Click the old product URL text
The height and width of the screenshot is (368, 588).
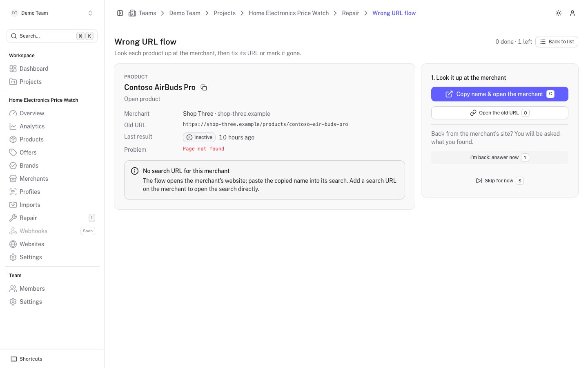click(265, 124)
